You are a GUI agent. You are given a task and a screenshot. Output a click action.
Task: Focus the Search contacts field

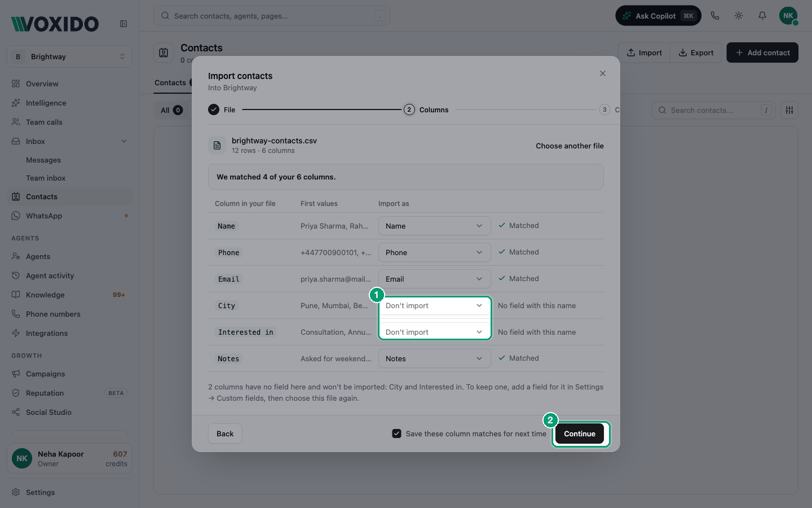pyautogui.click(x=714, y=110)
